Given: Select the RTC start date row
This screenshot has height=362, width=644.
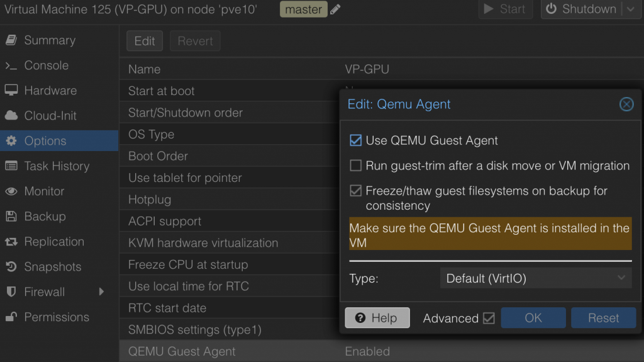Looking at the screenshot, I should pos(230,308).
